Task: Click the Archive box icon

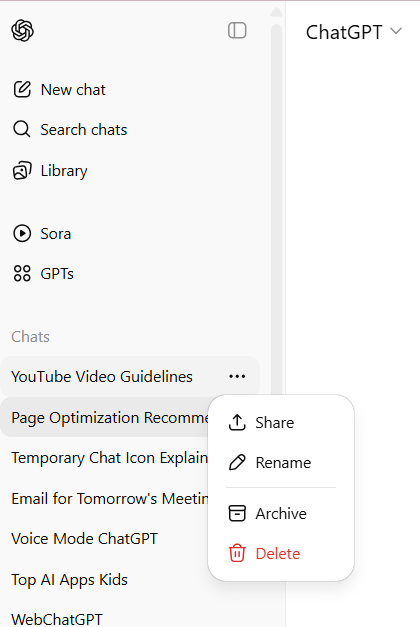Action: coord(237,513)
